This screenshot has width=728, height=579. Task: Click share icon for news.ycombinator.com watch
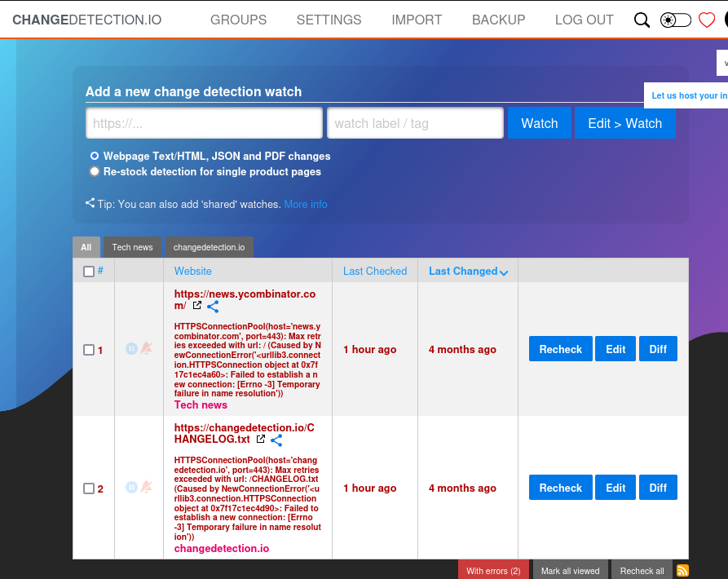click(213, 307)
